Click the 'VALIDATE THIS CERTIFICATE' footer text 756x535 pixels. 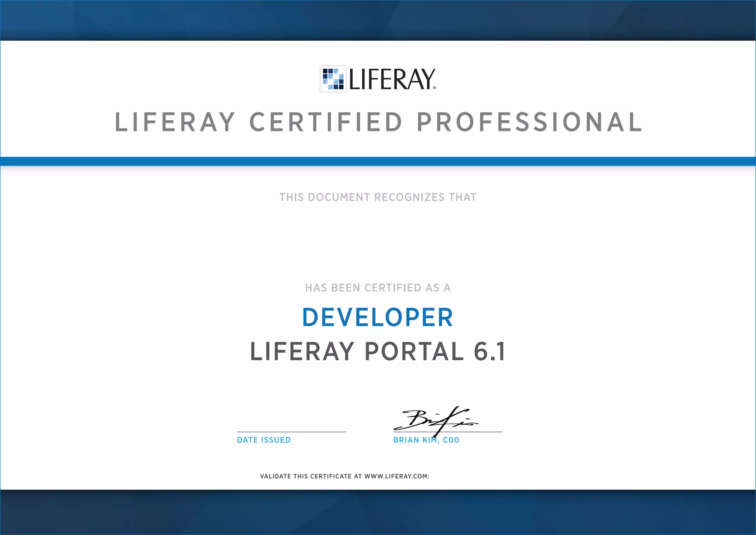[x=345, y=476]
